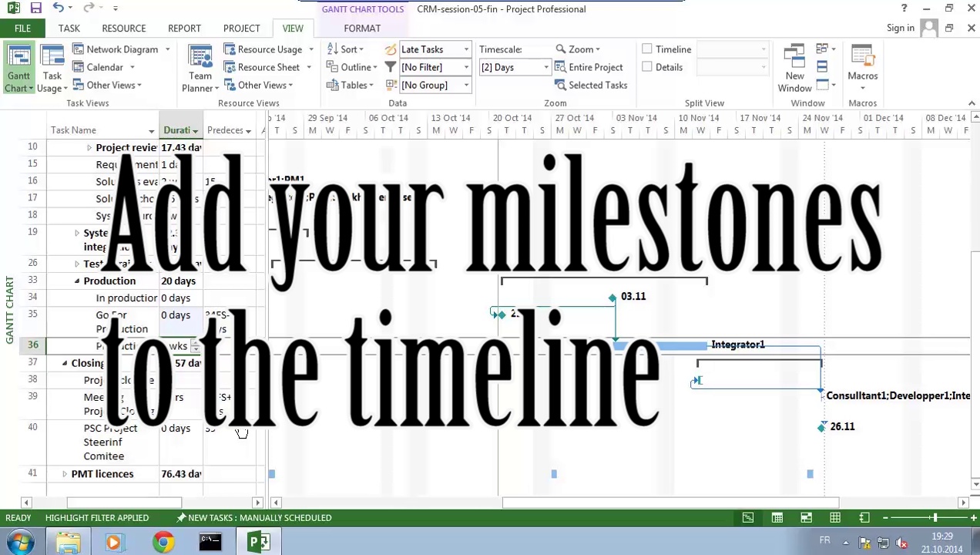This screenshot has height=555, width=980.
Task: Open Chrome from the Windows taskbar
Action: click(x=163, y=542)
